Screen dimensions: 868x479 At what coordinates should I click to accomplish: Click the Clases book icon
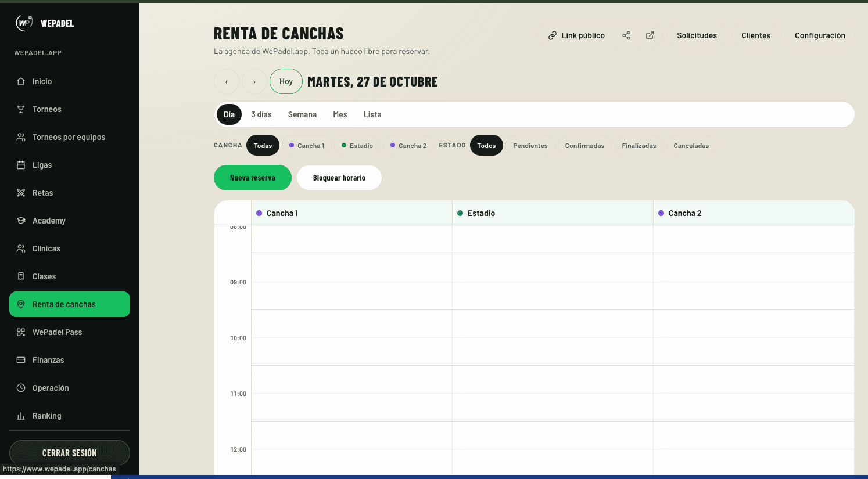[x=21, y=276]
